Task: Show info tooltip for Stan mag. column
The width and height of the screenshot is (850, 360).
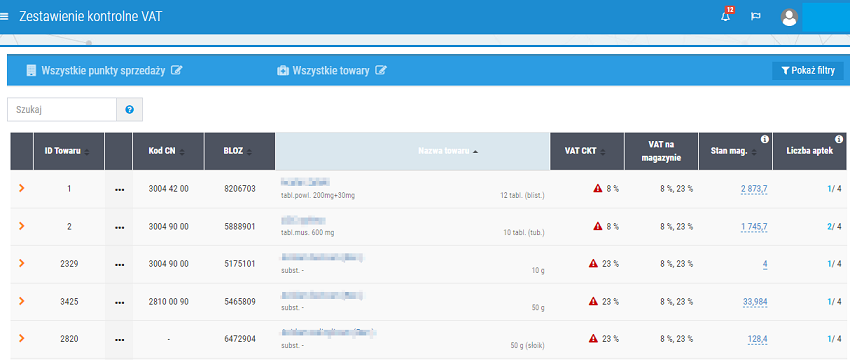Action: 765,139
